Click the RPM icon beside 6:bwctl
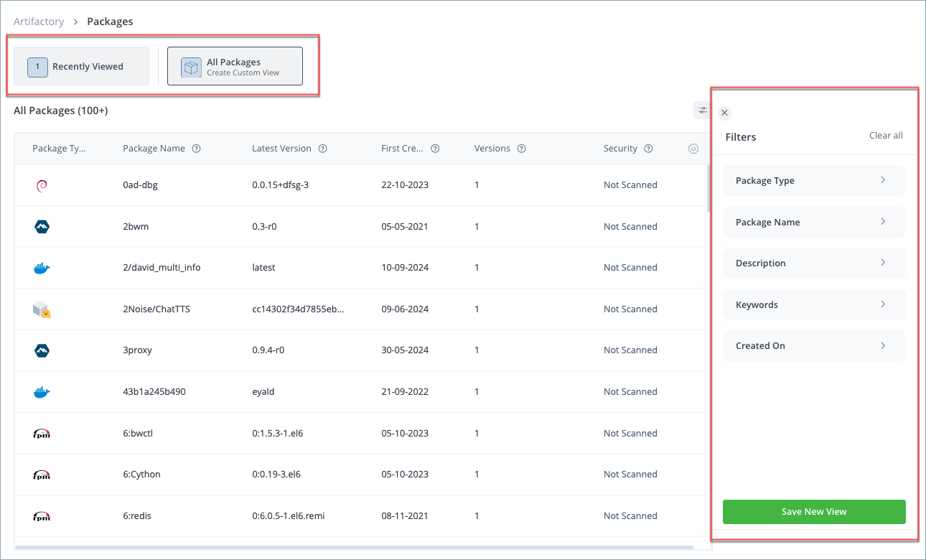926x560 pixels. (x=42, y=433)
